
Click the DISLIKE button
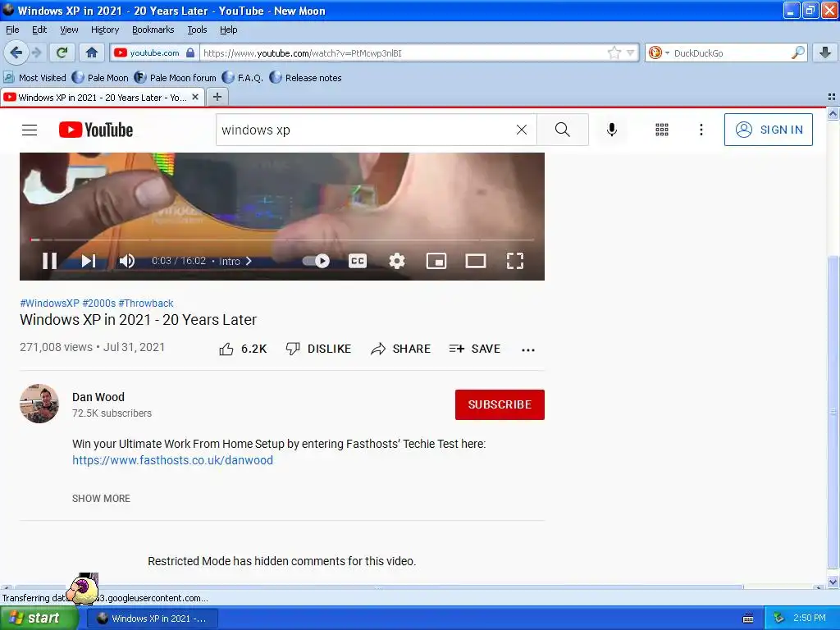tap(318, 349)
